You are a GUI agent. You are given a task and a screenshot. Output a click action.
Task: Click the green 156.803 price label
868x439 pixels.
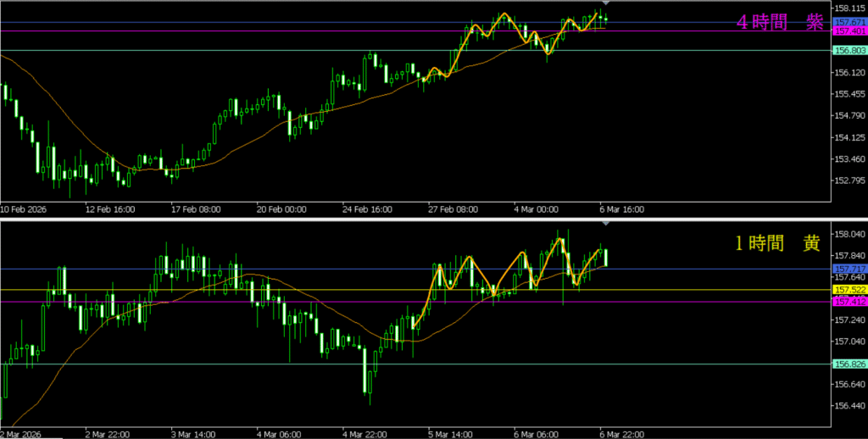[849, 51]
